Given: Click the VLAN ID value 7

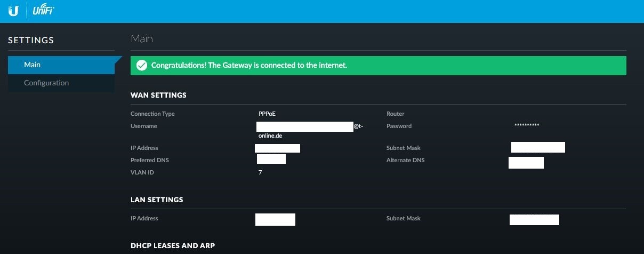Looking at the screenshot, I should tap(260, 172).
